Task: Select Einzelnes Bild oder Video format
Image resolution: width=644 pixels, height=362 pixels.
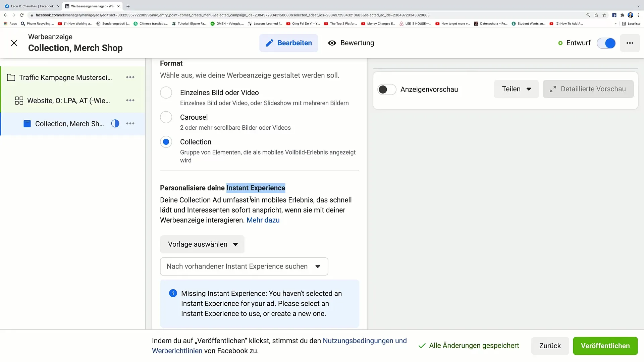Action: [x=166, y=93]
